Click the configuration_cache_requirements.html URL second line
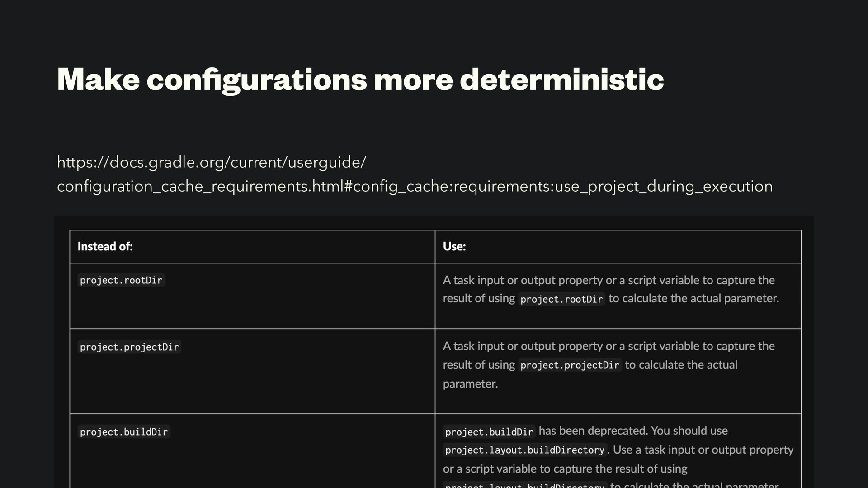This screenshot has height=488, width=868. pos(415,186)
